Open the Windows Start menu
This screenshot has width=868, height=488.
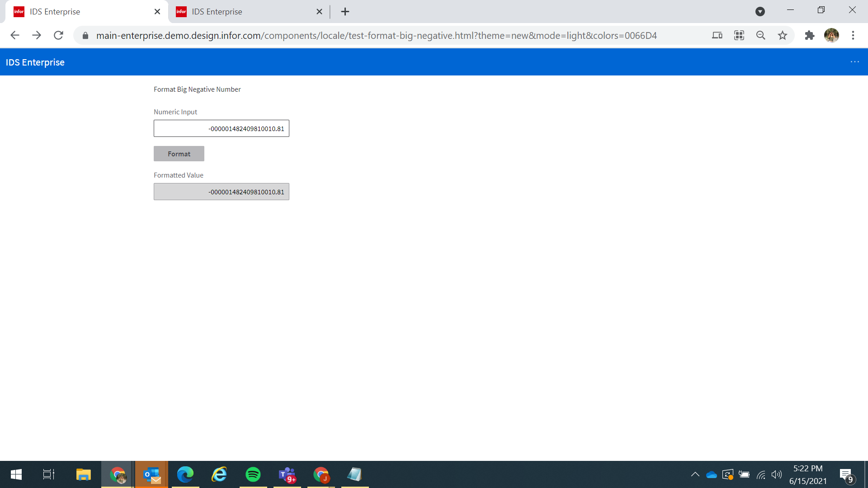tap(16, 474)
